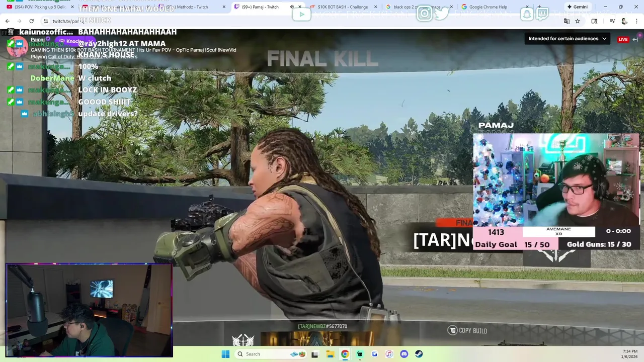This screenshot has height=362, width=644.
Task: Open Steam from the taskbar
Action: pyautogui.click(x=419, y=354)
